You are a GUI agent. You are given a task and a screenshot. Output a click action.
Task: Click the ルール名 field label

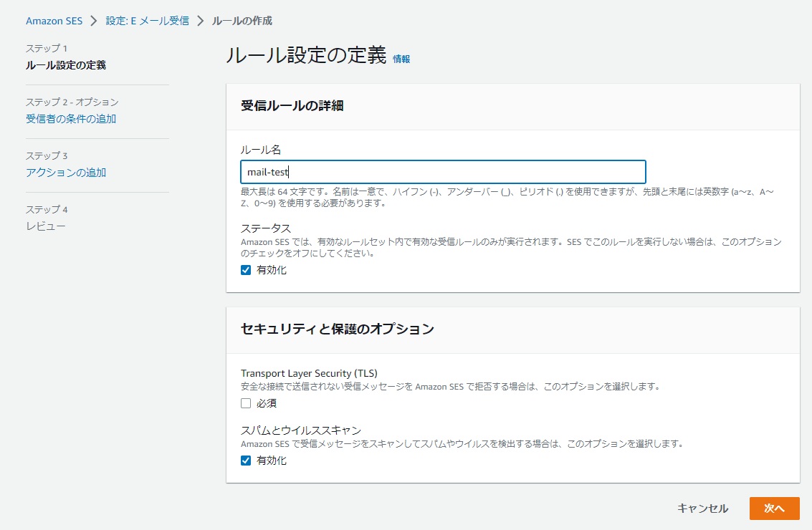[260, 150]
